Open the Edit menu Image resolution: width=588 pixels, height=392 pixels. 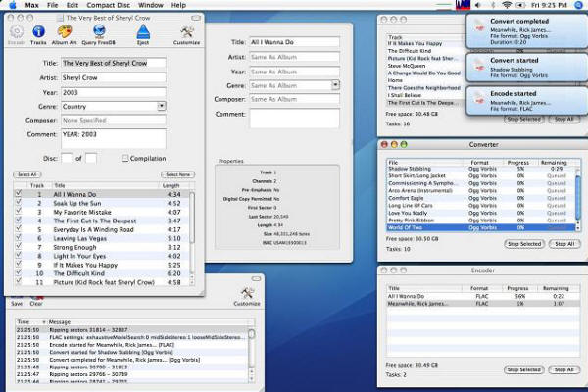(73, 5)
